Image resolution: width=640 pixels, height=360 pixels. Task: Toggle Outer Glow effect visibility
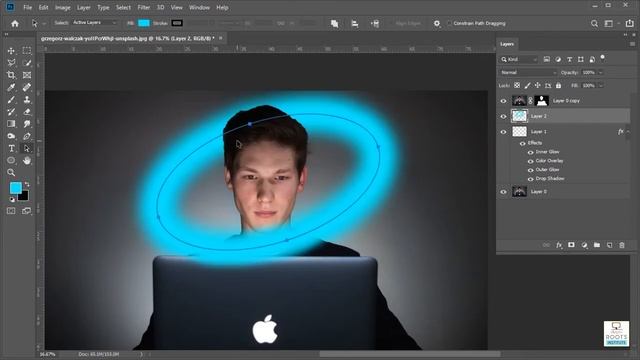tap(531, 170)
